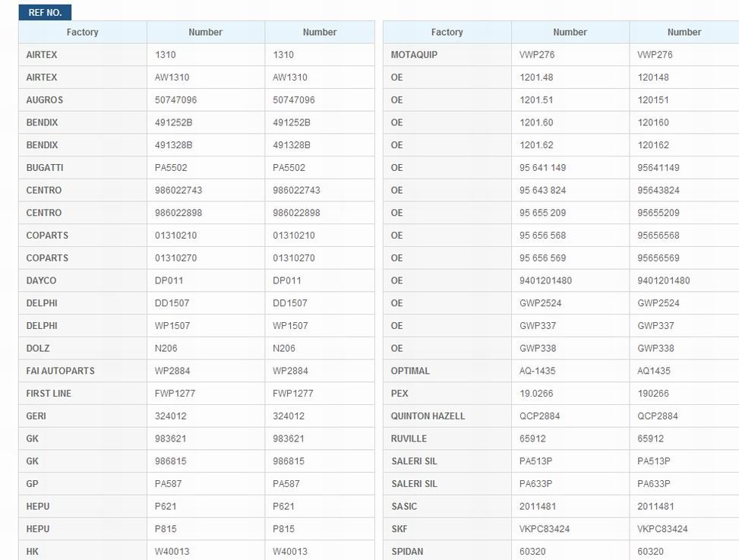The image size is (739, 560).
Task: Click the number 1201.60
Action: (x=536, y=122)
